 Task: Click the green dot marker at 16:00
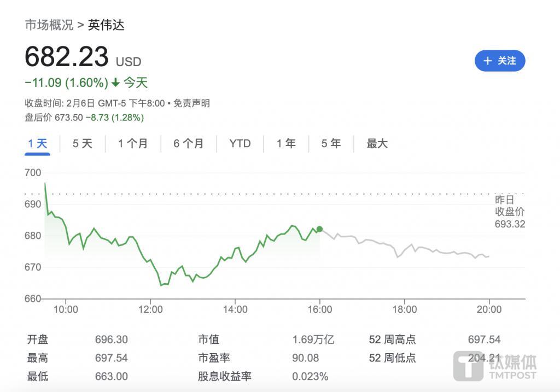click(319, 229)
